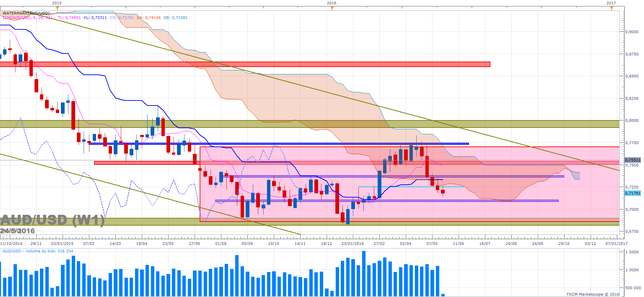The width and height of the screenshot is (644, 297).
Task: Click the 14/03 date label
Action: [x=115, y=244]
